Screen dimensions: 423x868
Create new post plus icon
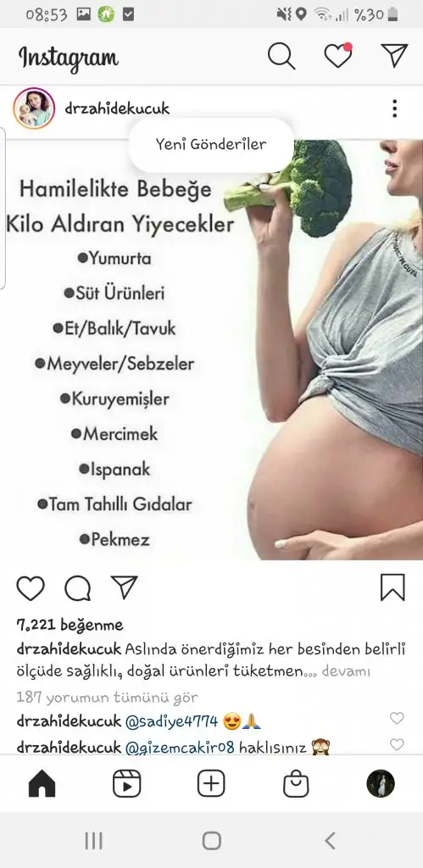211,784
